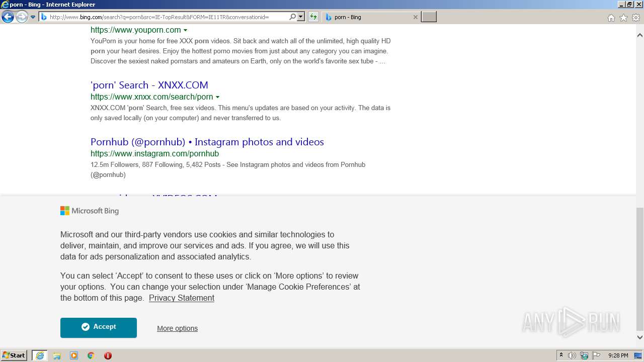Click the browser Back arrow button

point(8,17)
